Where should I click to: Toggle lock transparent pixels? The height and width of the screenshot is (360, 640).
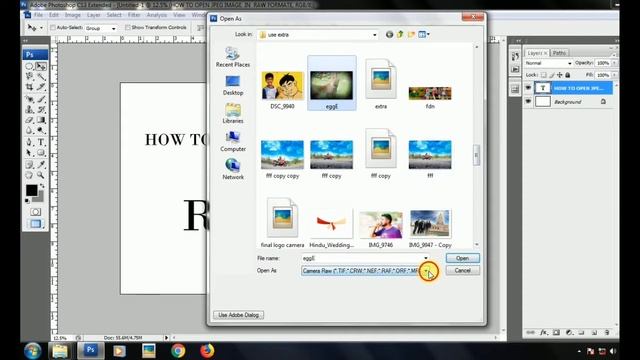point(543,75)
